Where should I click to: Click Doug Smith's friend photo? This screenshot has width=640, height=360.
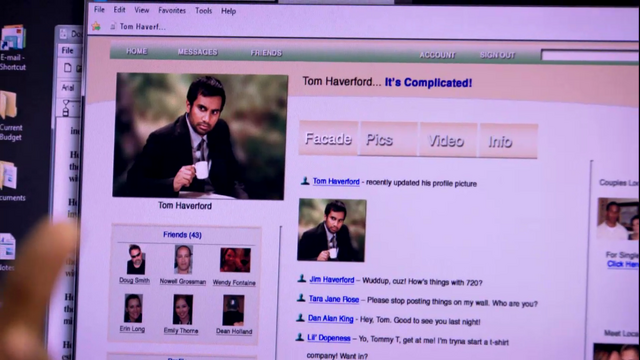pos(135,260)
